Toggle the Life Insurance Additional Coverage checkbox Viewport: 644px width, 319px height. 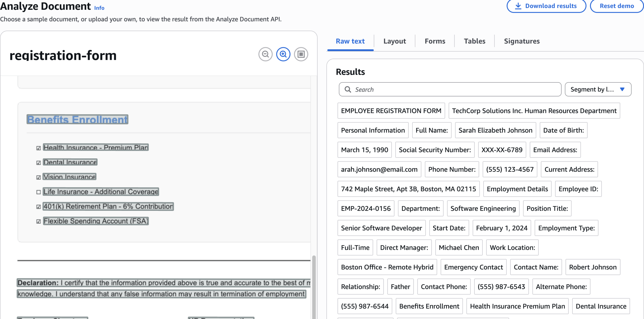pos(38,192)
